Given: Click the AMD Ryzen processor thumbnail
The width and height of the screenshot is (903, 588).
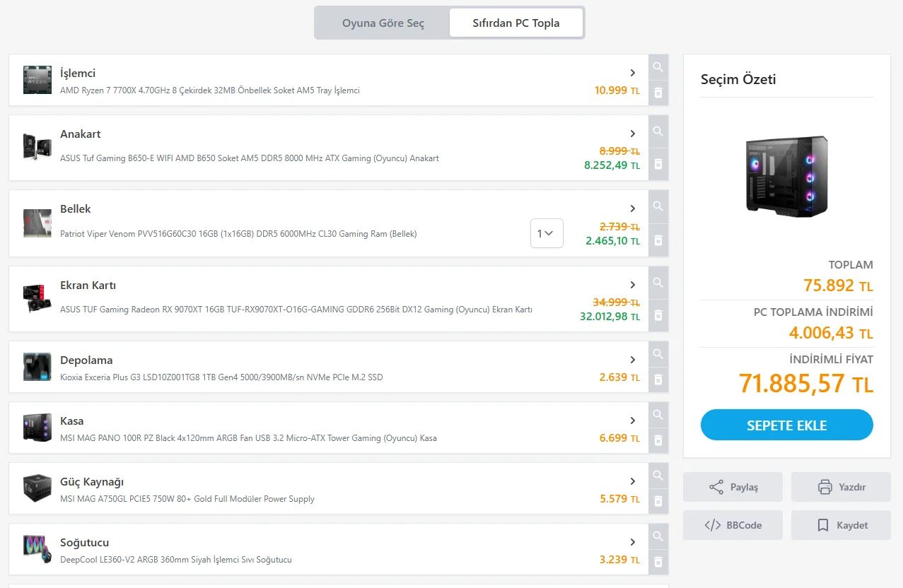Looking at the screenshot, I should click(x=37, y=80).
